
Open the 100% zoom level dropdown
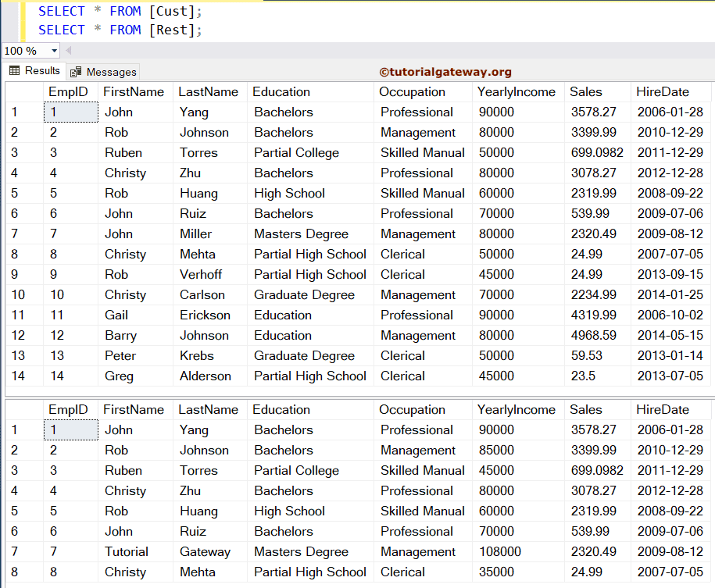(x=30, y=50)
